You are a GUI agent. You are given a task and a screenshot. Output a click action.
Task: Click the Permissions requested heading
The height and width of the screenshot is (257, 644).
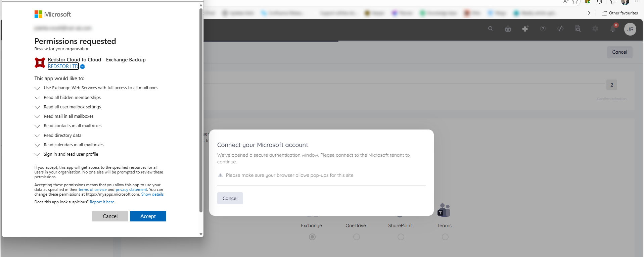click(x=75, y=41)
